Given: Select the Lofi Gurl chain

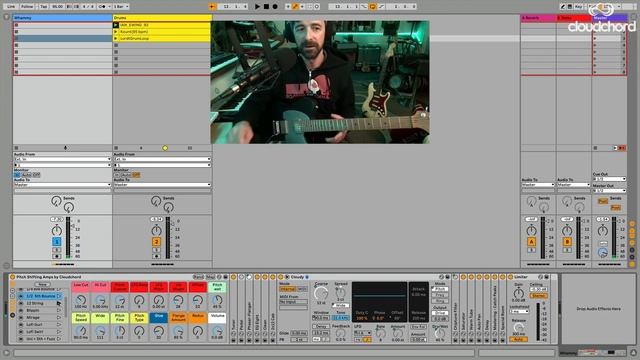Looking at the screenshot, I should click(40, 324).
